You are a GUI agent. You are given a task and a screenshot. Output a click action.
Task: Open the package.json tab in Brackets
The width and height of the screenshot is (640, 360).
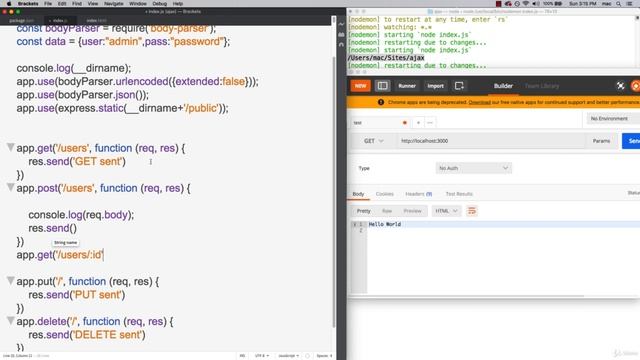[x=21, y=20]
